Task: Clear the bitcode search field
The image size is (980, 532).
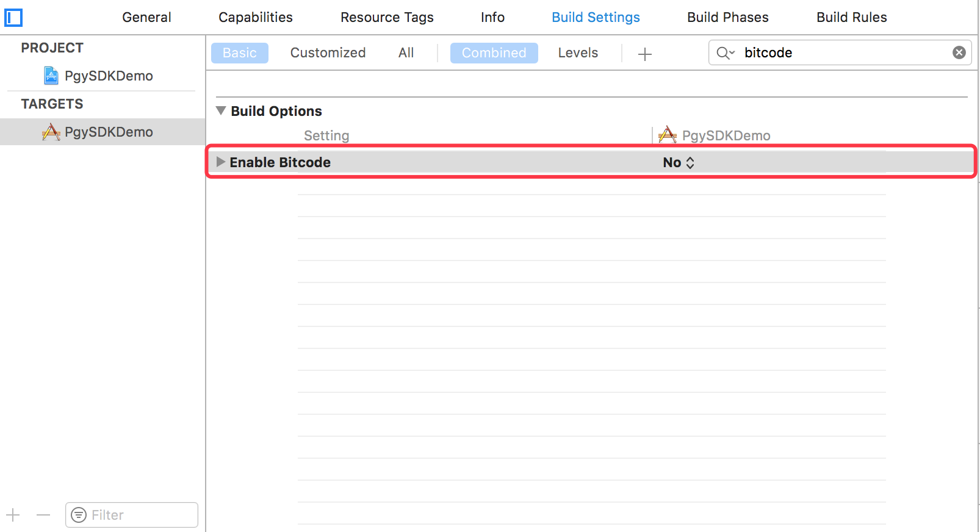Action: [x=959, y=52]
